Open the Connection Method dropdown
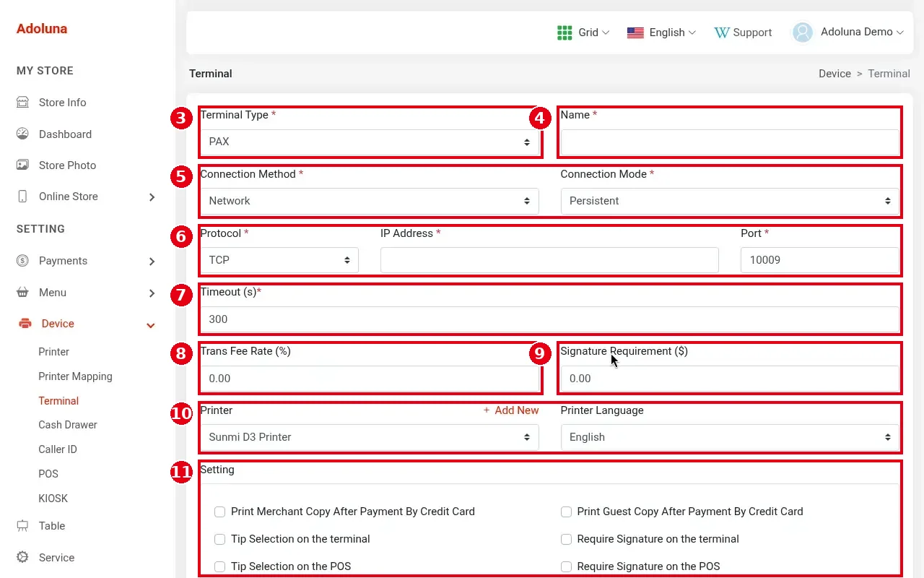The image size is (924, 578). [x=370, y=201]
